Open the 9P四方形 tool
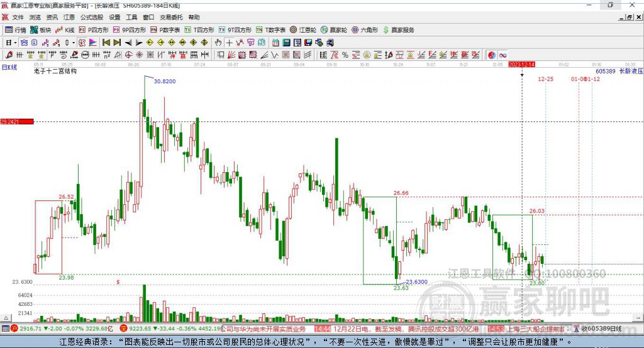The height and width of the screenshot is (348, 644). point(130,30)
